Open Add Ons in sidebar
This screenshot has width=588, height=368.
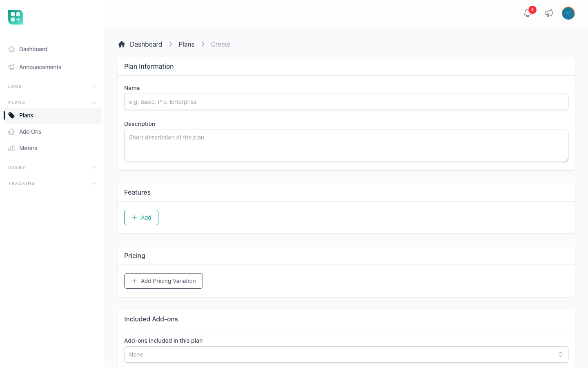[x=52, y=132]
